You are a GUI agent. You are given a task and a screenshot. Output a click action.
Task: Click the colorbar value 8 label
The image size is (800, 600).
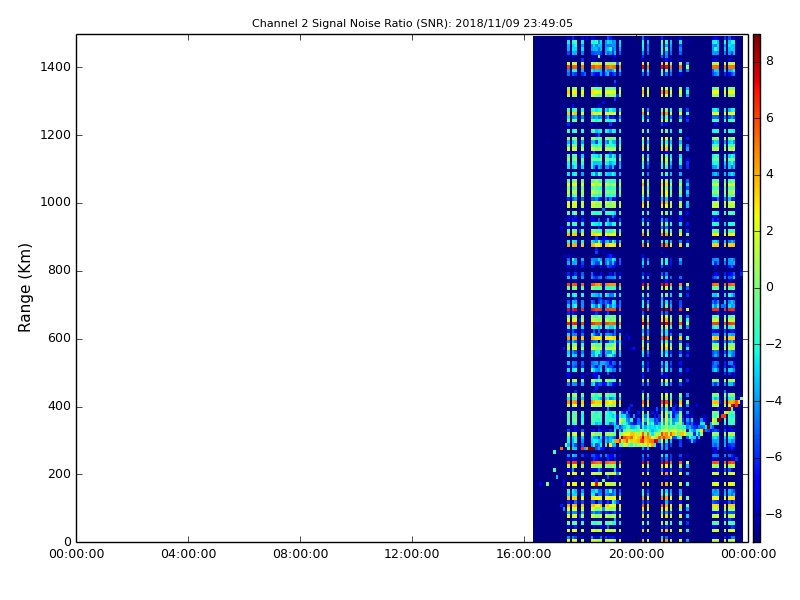pos(770,61)
